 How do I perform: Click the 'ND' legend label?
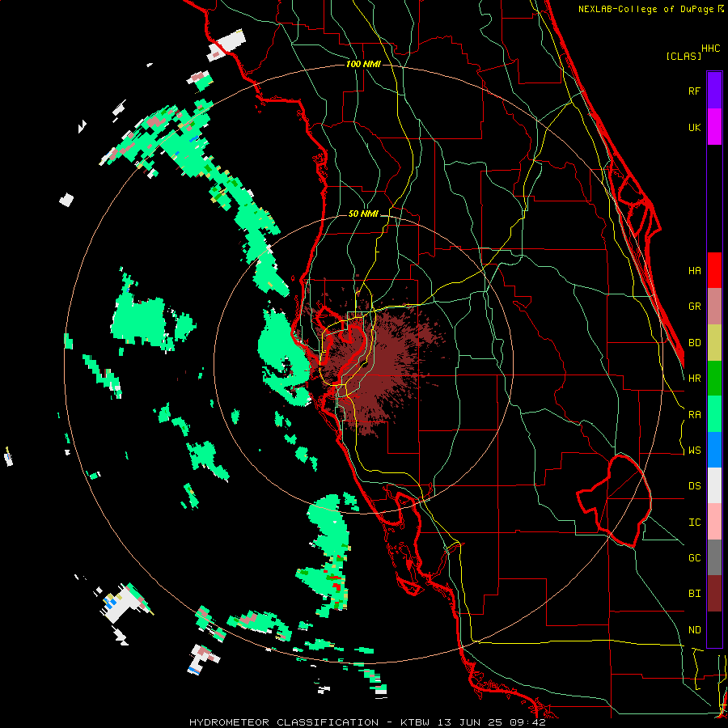point(695,630)
